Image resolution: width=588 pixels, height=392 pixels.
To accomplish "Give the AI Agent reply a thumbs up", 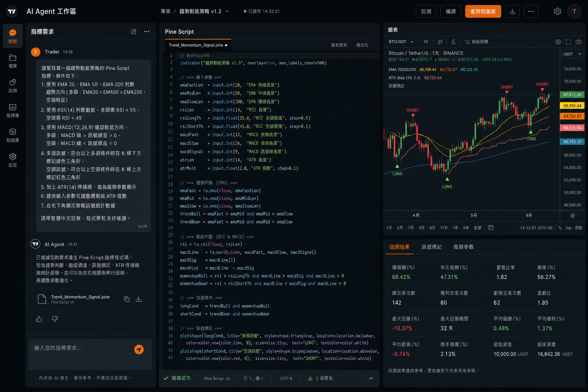I will click(39, 319).
